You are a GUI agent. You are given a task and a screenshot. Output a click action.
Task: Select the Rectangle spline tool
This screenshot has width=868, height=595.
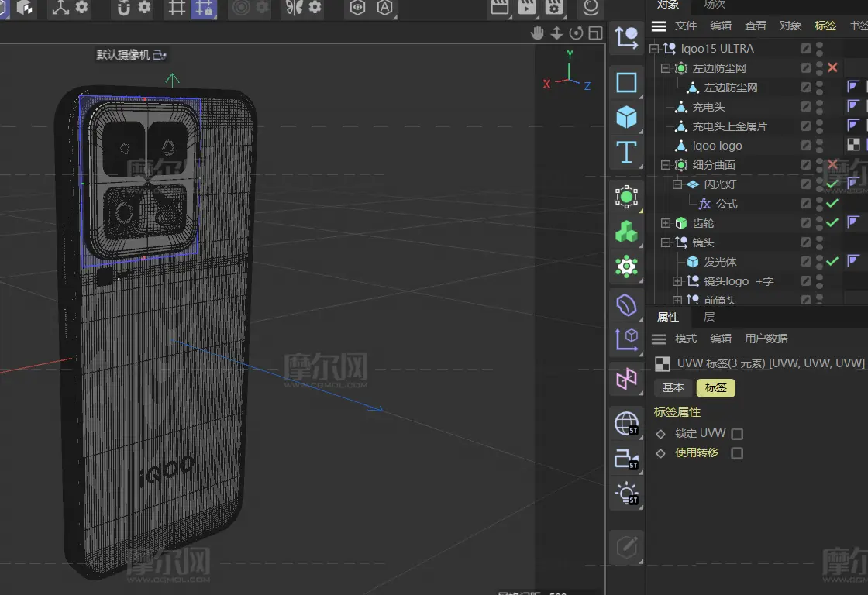tap(626, 83)
